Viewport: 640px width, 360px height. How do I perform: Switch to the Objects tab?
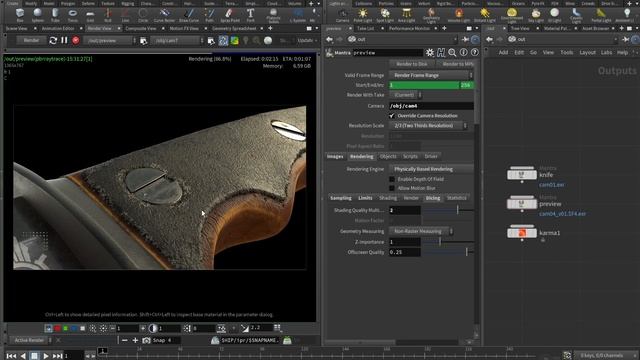(388, 156)
